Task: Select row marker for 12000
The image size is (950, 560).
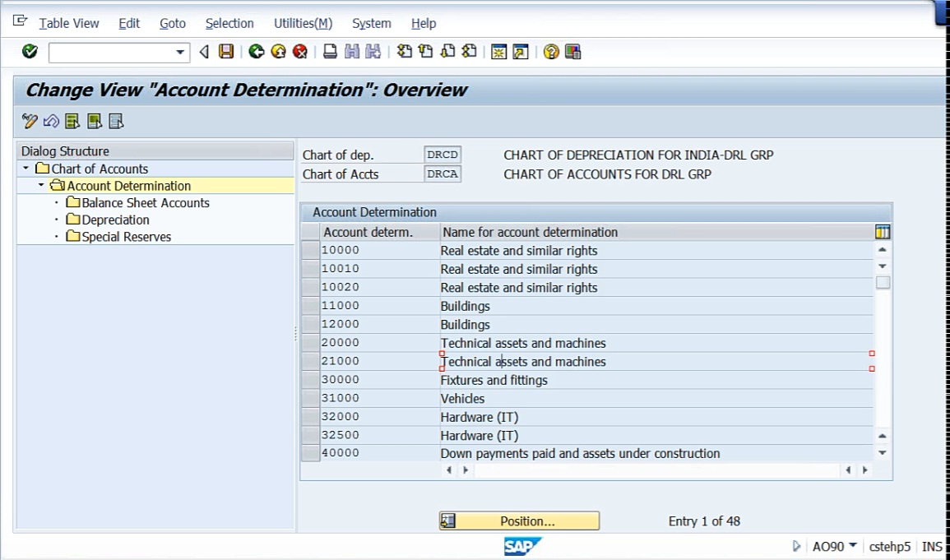Action: 311,324
